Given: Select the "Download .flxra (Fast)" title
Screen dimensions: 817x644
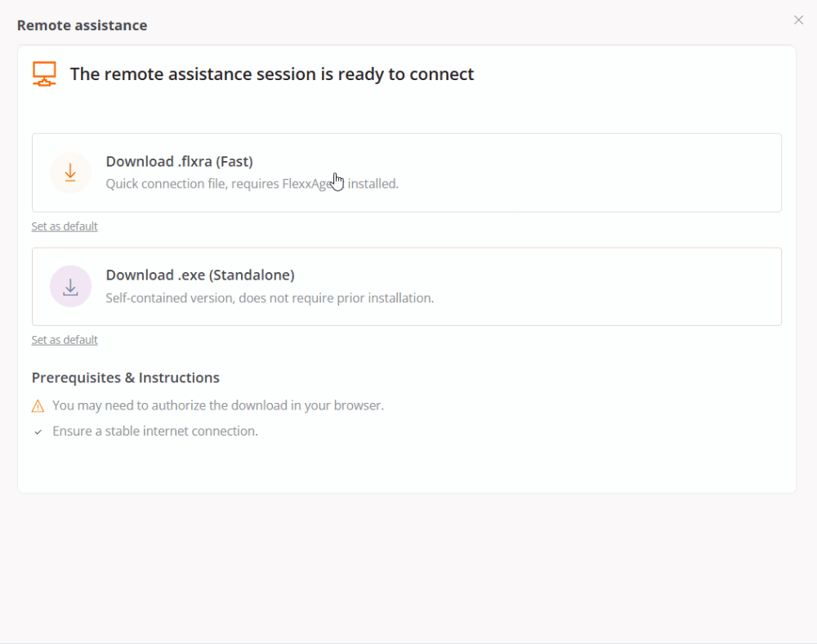Looking at the screenshot, I should click(x=179, y=161).
